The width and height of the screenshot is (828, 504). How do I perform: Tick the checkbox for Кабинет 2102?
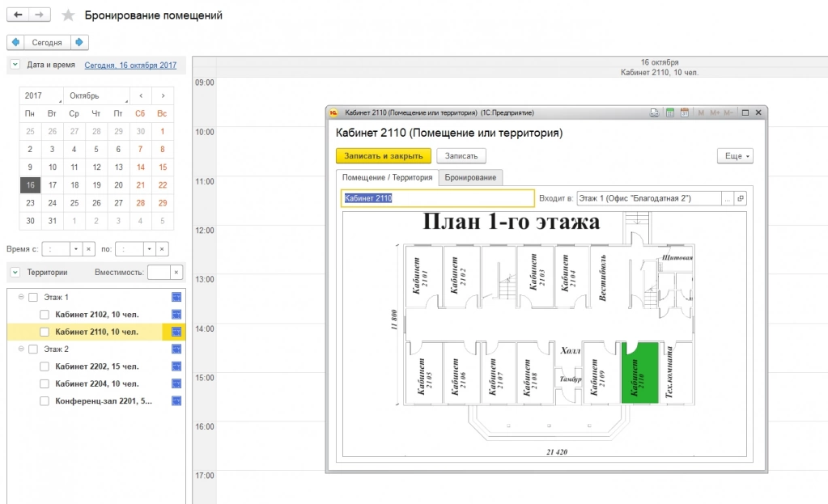(45, 315)
